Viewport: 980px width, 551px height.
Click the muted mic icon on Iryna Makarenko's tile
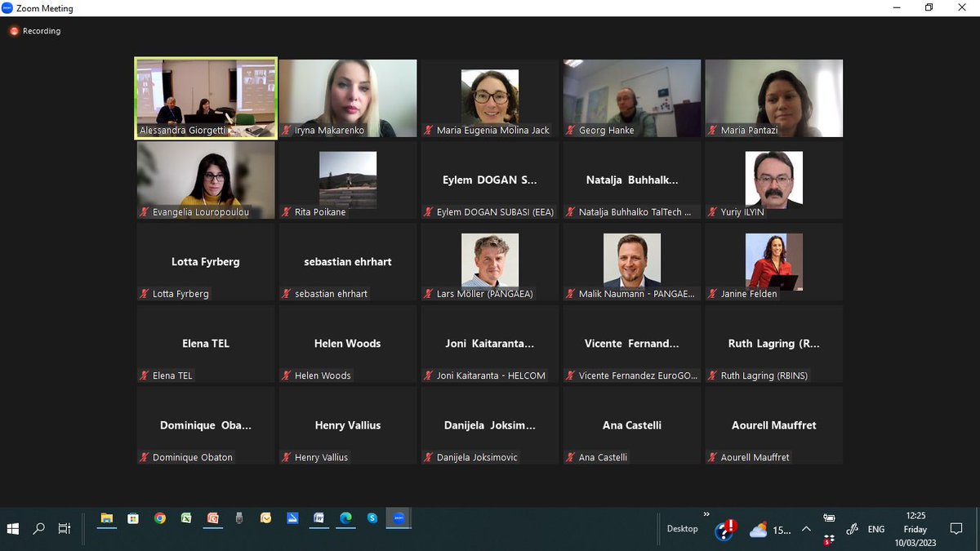[x=287, y=129]
